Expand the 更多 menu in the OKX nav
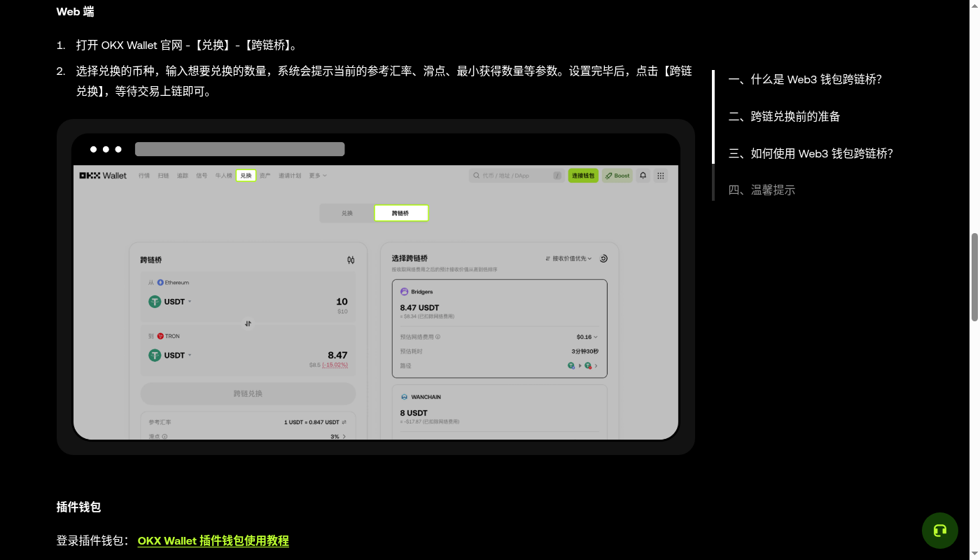 point(318,176)
